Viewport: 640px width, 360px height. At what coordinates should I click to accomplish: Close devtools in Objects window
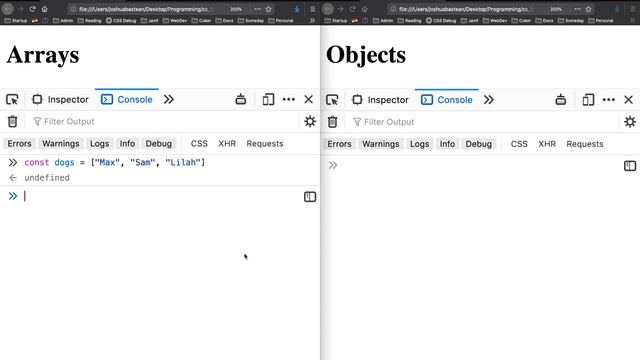(x=629, y=100)
